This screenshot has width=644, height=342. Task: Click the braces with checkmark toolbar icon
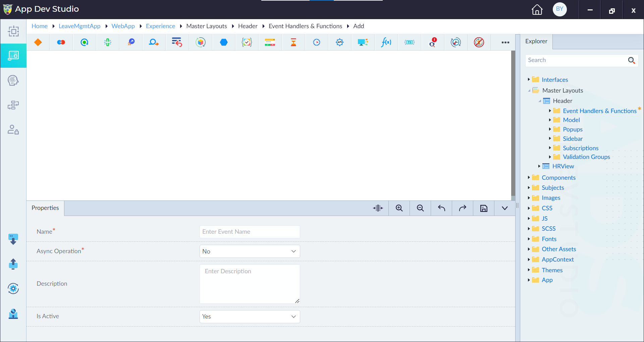(247, 42)
